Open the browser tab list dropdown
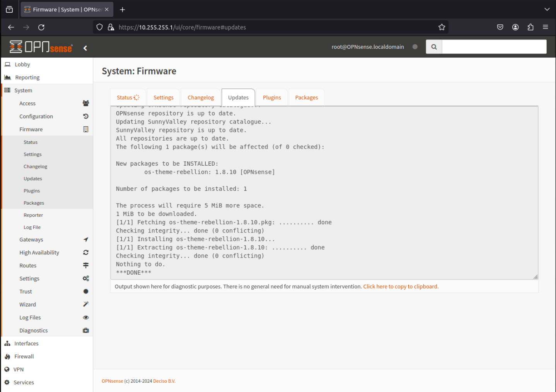Viewport: 556px width, 392px height. click(x=547, y=9)
